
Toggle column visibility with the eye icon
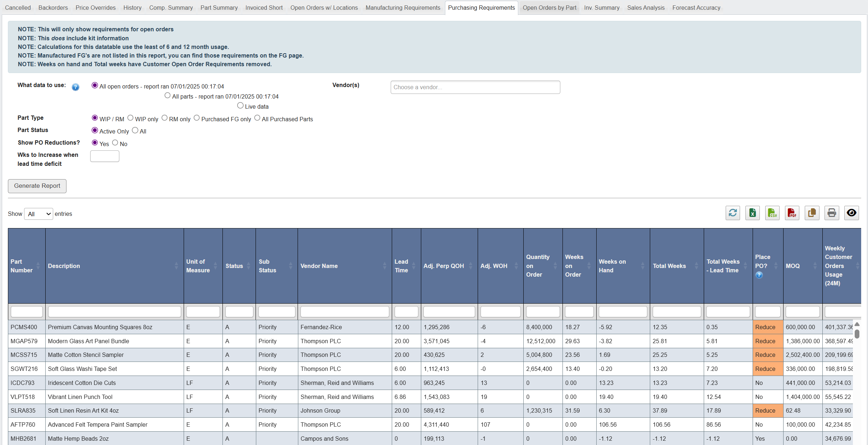point(851,213)
